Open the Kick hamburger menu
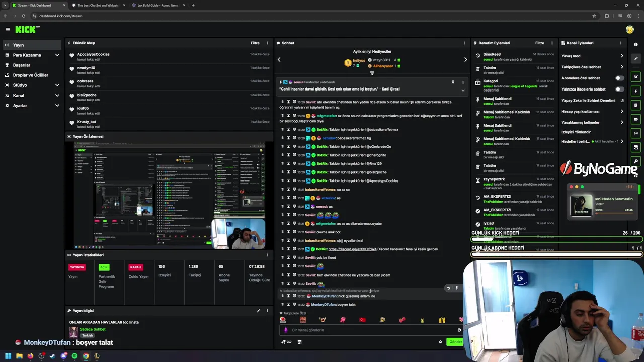Image resolution: width=644 pixels, height=362 pixels. click(8, 30)
